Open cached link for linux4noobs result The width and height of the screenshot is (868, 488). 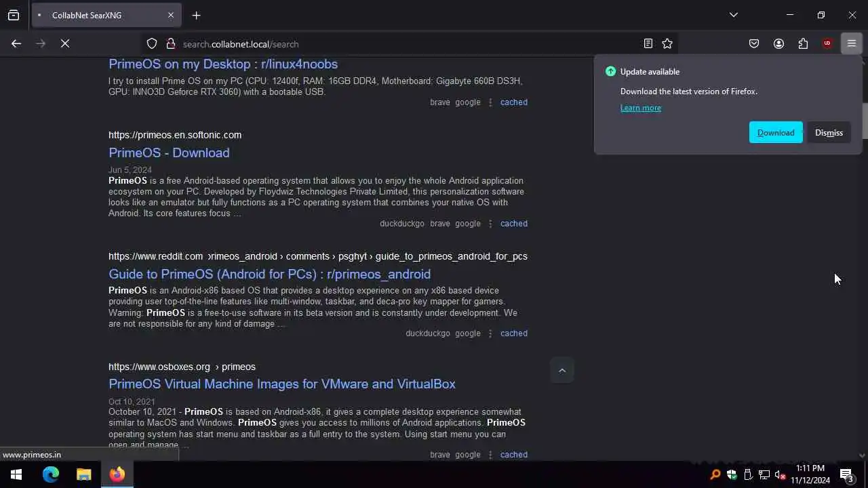[x=513, y=102]
